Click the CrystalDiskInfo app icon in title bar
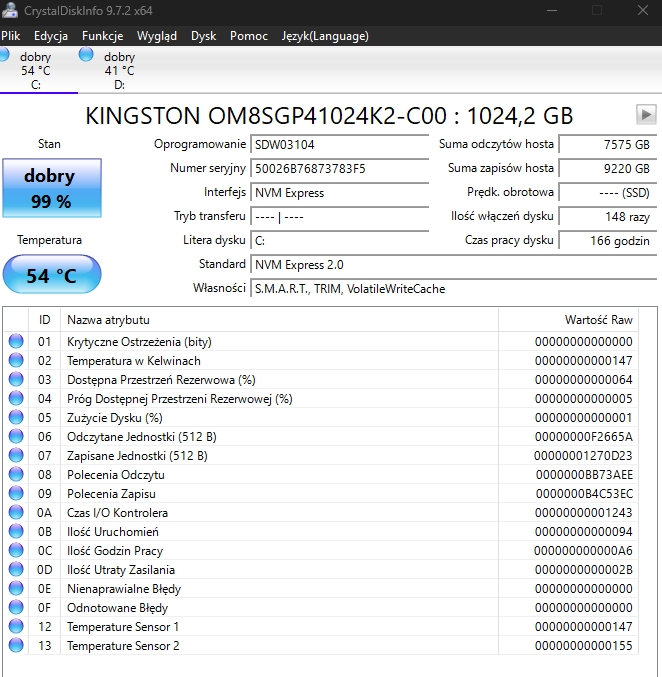 click(x=10, y=10)
